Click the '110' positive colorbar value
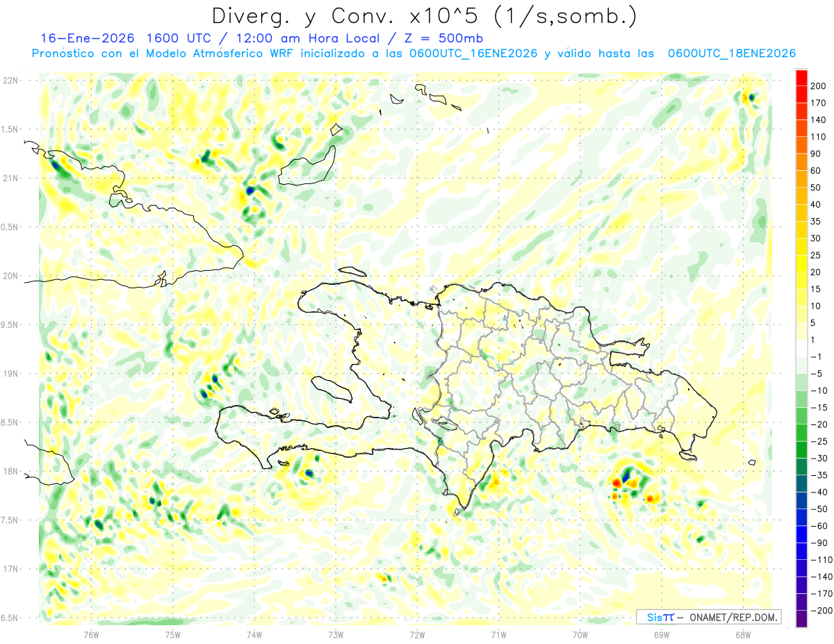This screenshot has width=834, height=644. 817,137
